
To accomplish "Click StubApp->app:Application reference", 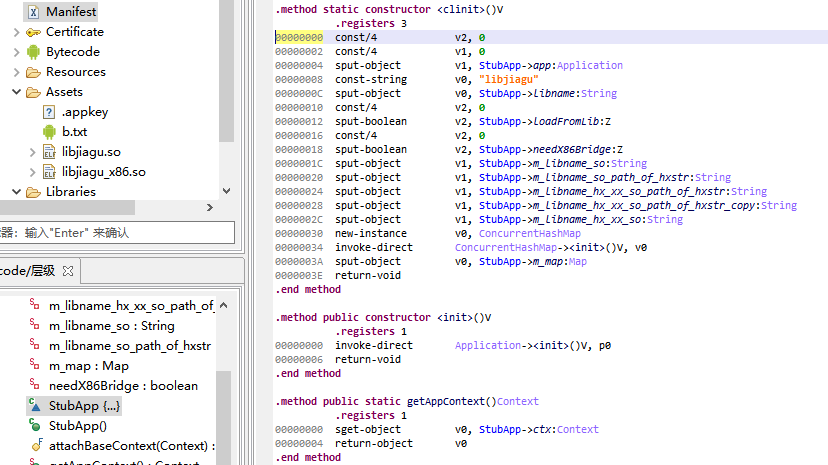I will point(551,65).
